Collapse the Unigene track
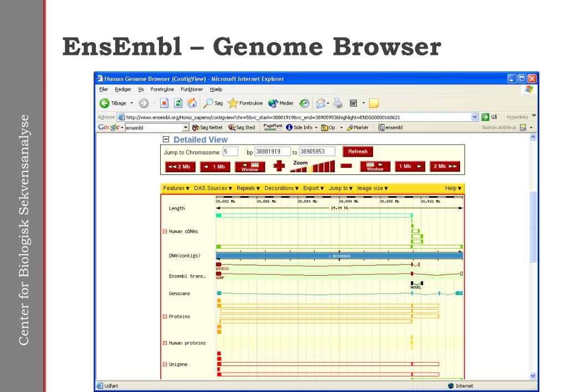 click(165, 364)
